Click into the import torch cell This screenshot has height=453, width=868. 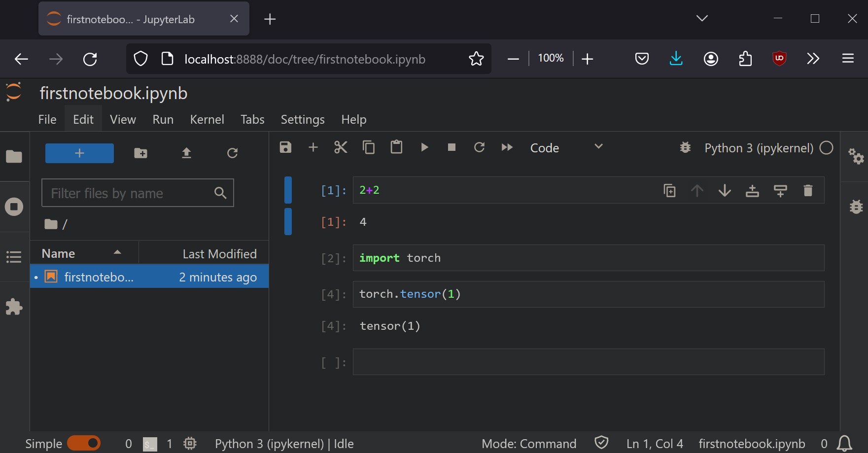point(589,258)
